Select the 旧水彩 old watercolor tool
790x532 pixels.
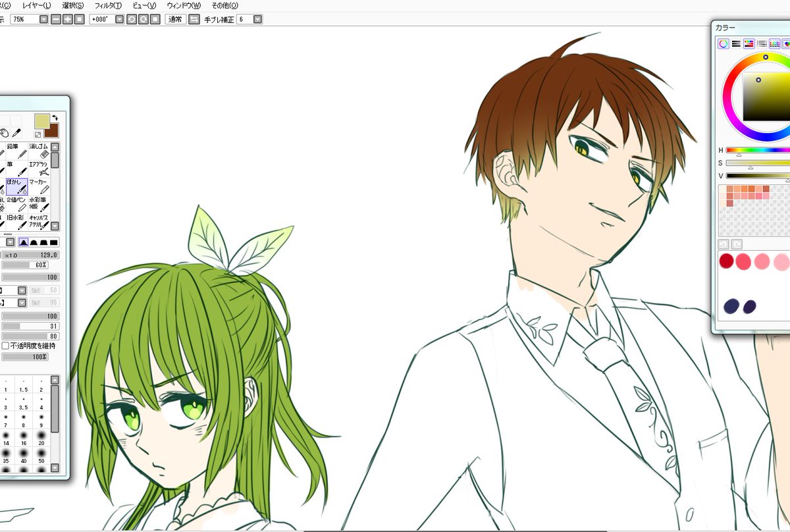[17, 221]
